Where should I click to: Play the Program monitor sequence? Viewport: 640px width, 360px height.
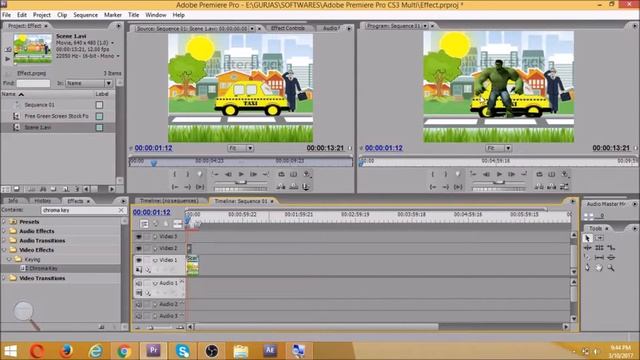coord(499,174)
